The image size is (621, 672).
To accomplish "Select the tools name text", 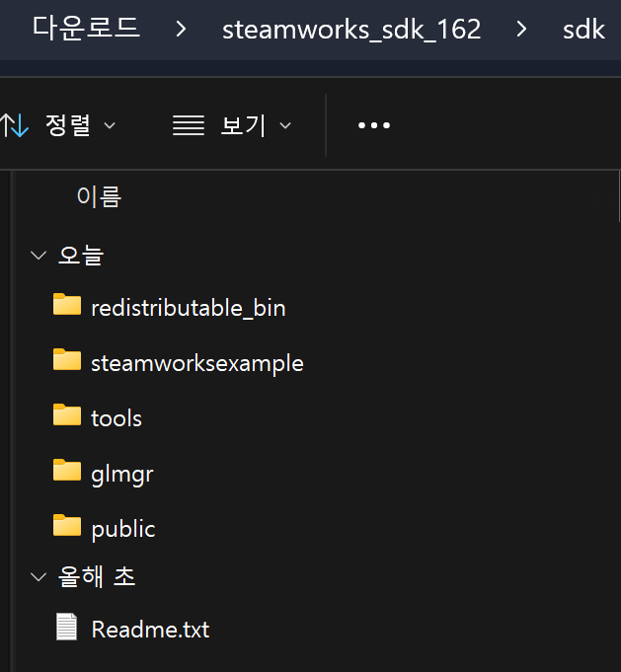I will point(116,417).
